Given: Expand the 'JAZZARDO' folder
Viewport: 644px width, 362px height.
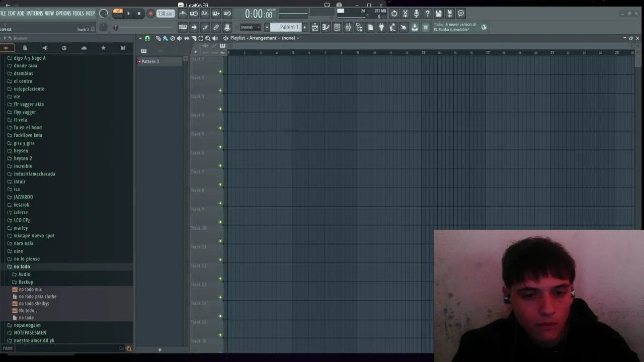Looking at the screenshot, I should click(23, 197).
